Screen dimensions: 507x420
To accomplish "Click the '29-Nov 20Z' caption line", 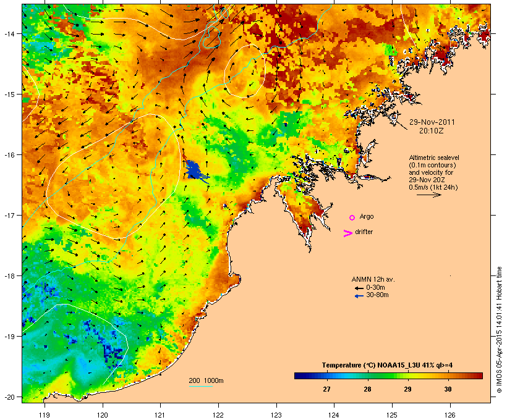I will point(426,180).
